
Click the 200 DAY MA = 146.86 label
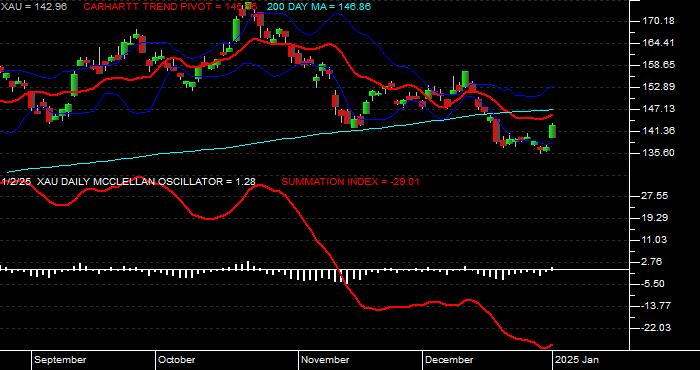point(319,7)
